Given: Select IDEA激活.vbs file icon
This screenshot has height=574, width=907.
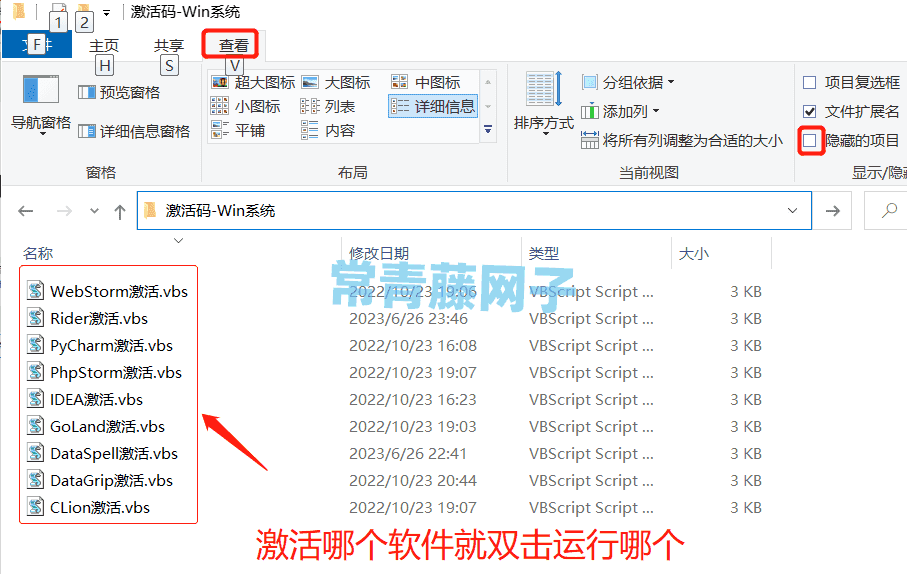Looking at the screenshot, I should [x=35, y=399].
